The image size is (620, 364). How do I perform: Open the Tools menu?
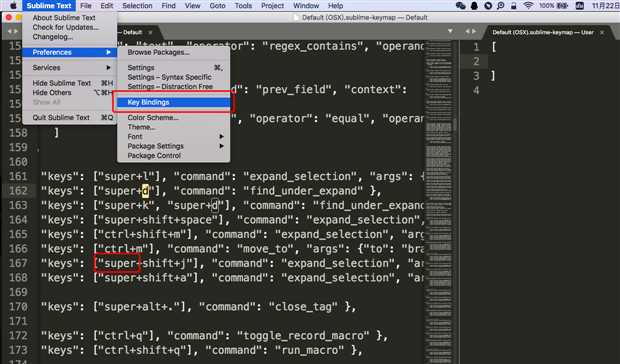click(x=243, y=6)
